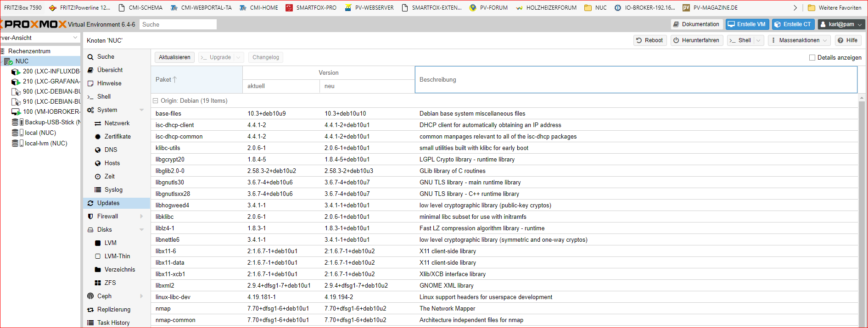Image resolution: width=868 pixels, height=328 pixels.
Task: Open the Übersicht menu entry
Action: click(x=117, y=70)
